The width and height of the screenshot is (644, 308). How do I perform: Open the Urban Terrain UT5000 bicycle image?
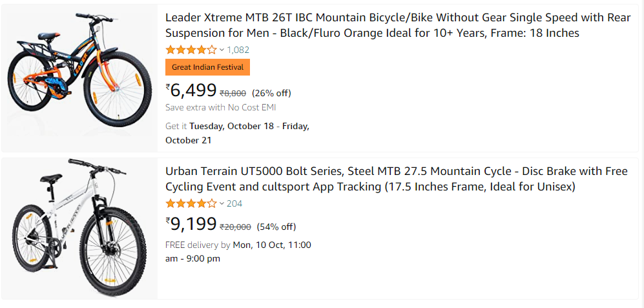(x=80, y=227)
